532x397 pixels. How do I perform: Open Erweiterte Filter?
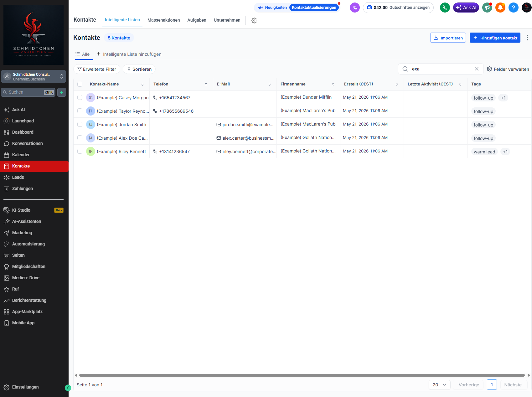[x=97, y=69]
